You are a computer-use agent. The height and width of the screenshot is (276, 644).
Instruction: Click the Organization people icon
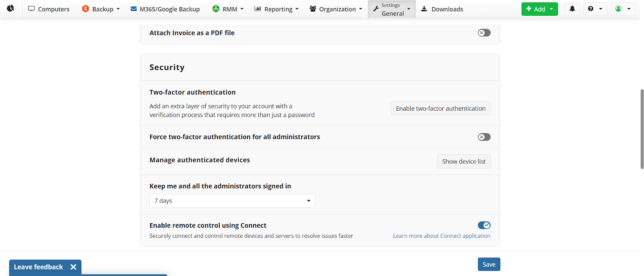click(x=312, y=8)
